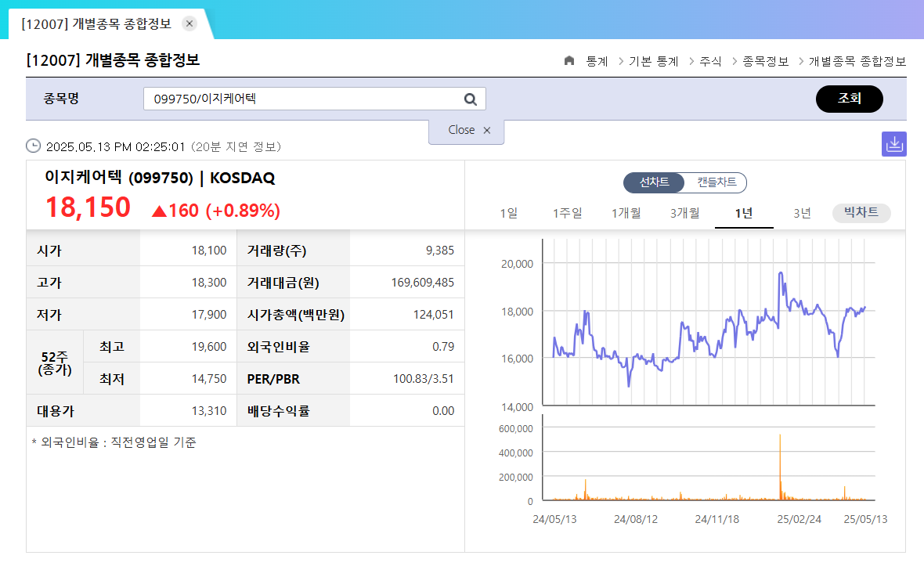Dismiss the tooltip with Close ×
The image size is (924, 577).
[x=466, y=131]
